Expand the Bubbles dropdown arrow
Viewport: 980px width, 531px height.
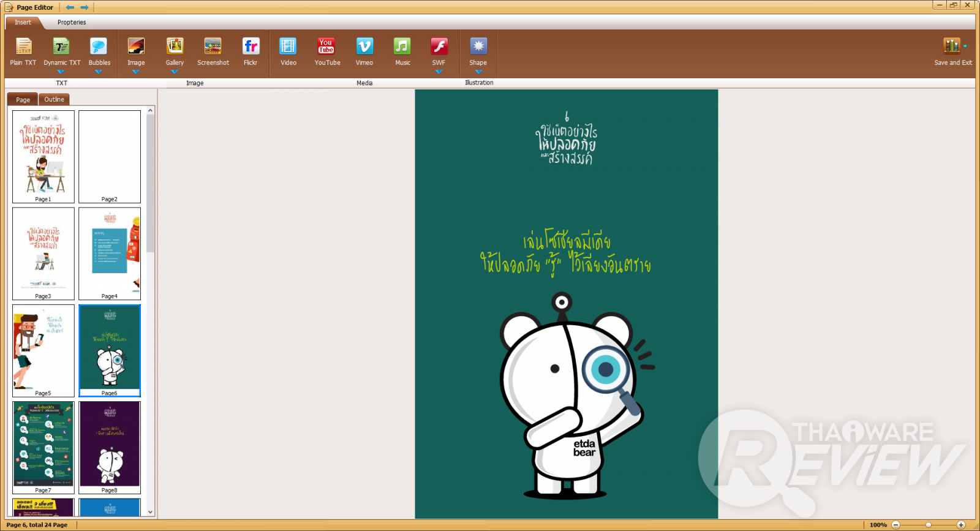click(98, 72)
